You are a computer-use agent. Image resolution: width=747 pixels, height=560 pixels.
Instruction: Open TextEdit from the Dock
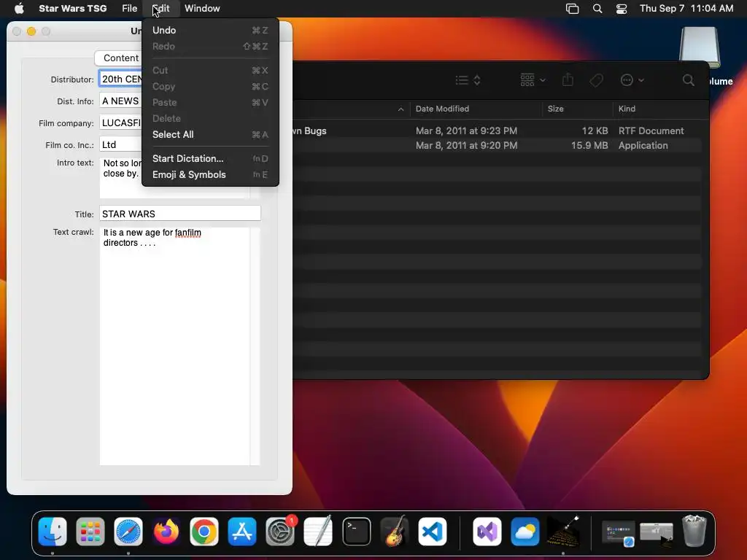[x=318, y=532]
